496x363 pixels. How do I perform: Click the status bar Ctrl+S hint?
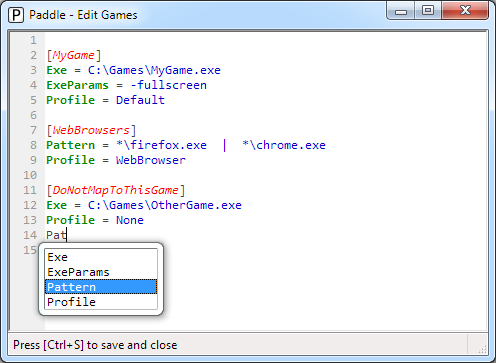[95, 345]
